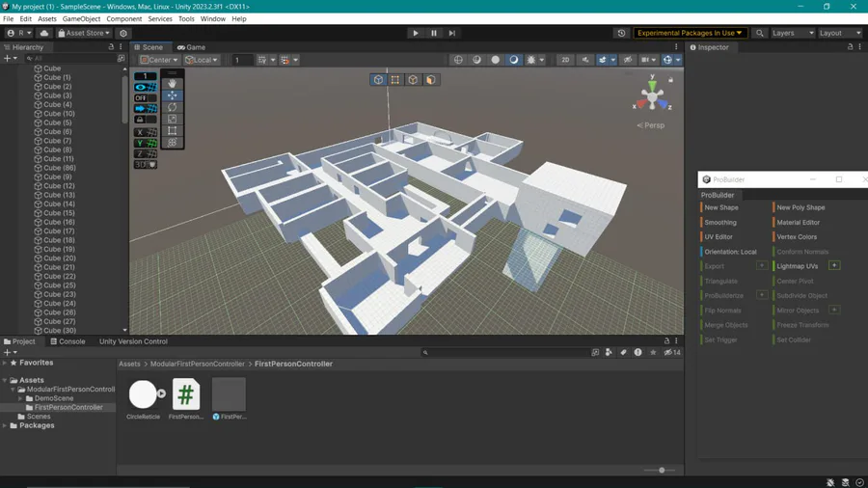Click the scene view orientation gizmo
This screenshot has height=488, width=868.
pyautogui.click(x=652, y=98)
